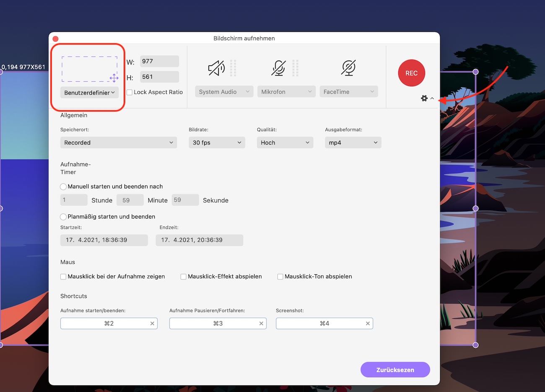The width and height of the screenshot is (545, 392).
Task: Click the Screenshot shortcut field
Action: [324, 323]
